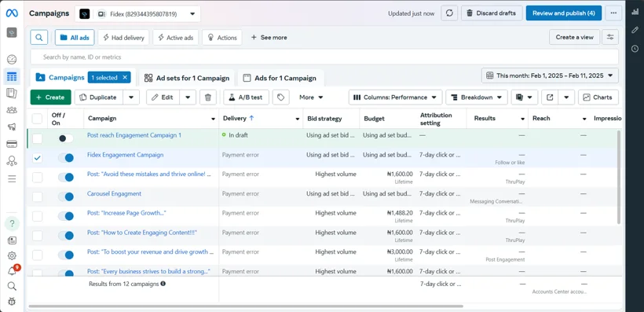Click the Meta logo icon
The image size is (644, 312).
12,13
